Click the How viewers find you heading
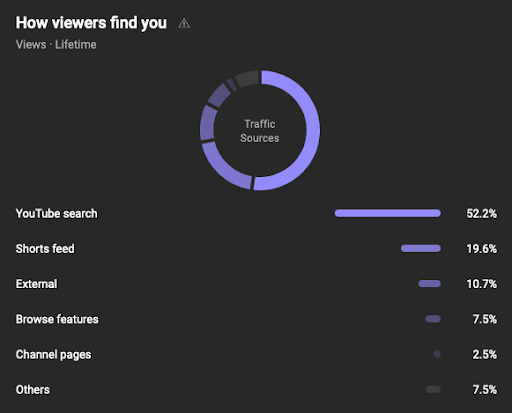The height and width of the screenshot is (413, 512). (x=91, y=23)
